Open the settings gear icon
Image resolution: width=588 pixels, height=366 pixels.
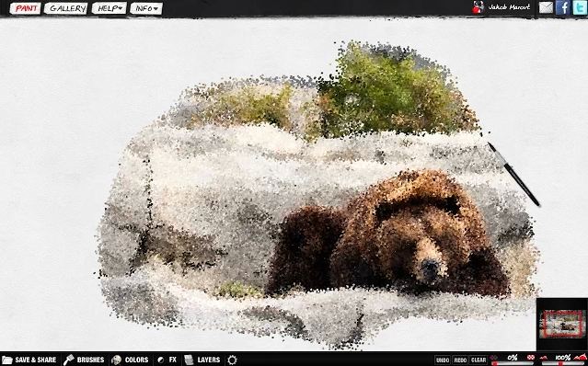tap(232, 360)
